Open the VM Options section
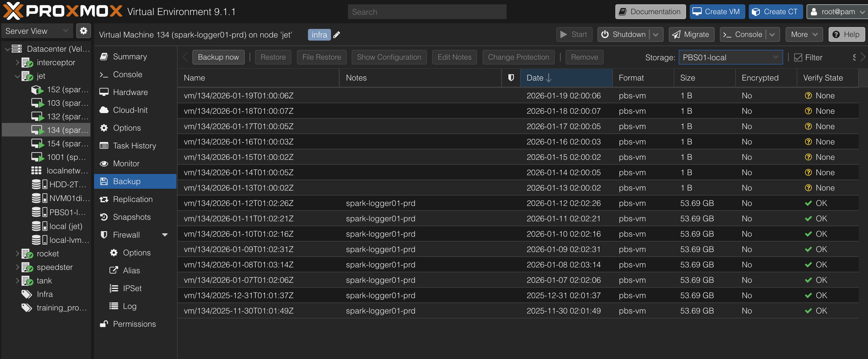The height and width of the screenshot is (359, 868). [x=135, y=128]
